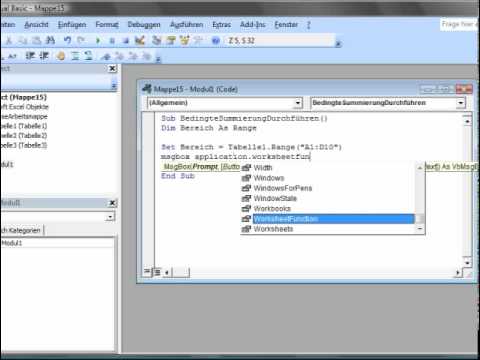480x360 pixels.
Task: Click the code window scroll-right arrow
Action: click(x=458, y=273)
